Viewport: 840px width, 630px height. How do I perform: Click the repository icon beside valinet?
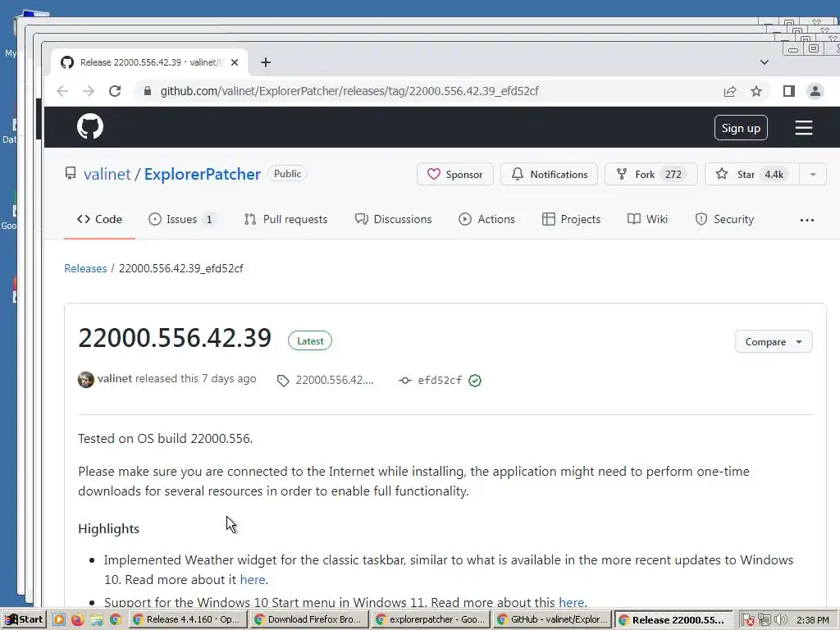(71, 174)
